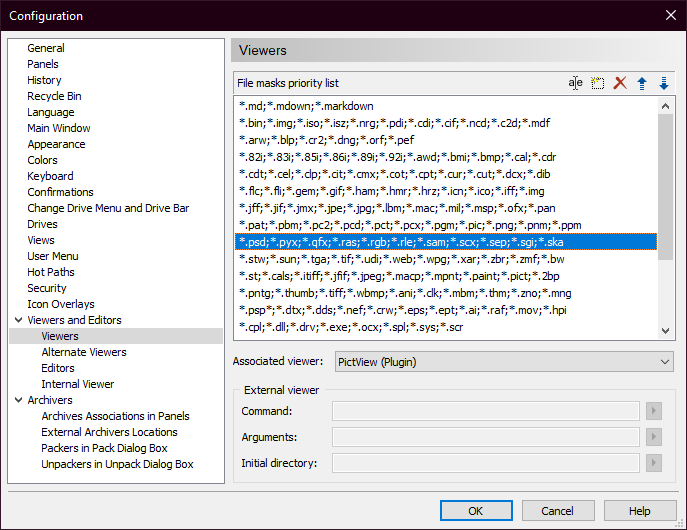This screenshot has height=530, width=687.
Task: Click the Command field browse arrow
Action: click(x=655, y=411)
